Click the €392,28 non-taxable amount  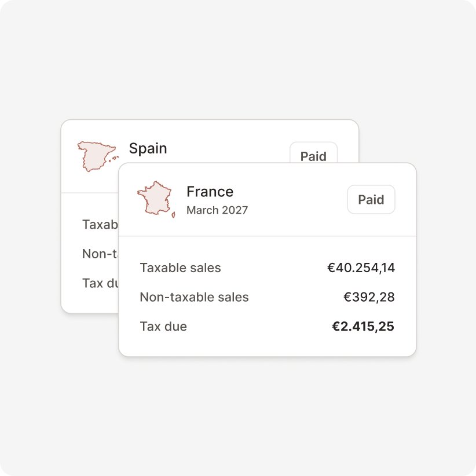[x=369, y=298]
